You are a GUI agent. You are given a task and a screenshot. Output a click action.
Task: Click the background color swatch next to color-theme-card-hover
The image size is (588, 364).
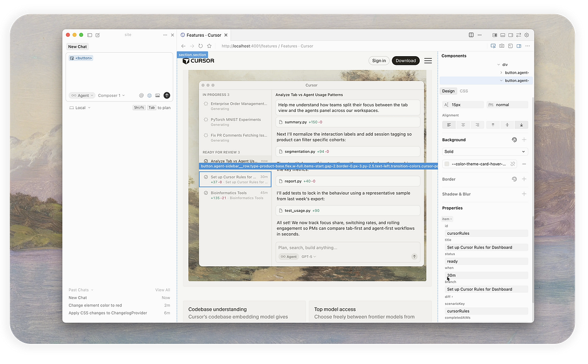click(x=447, y=164)
